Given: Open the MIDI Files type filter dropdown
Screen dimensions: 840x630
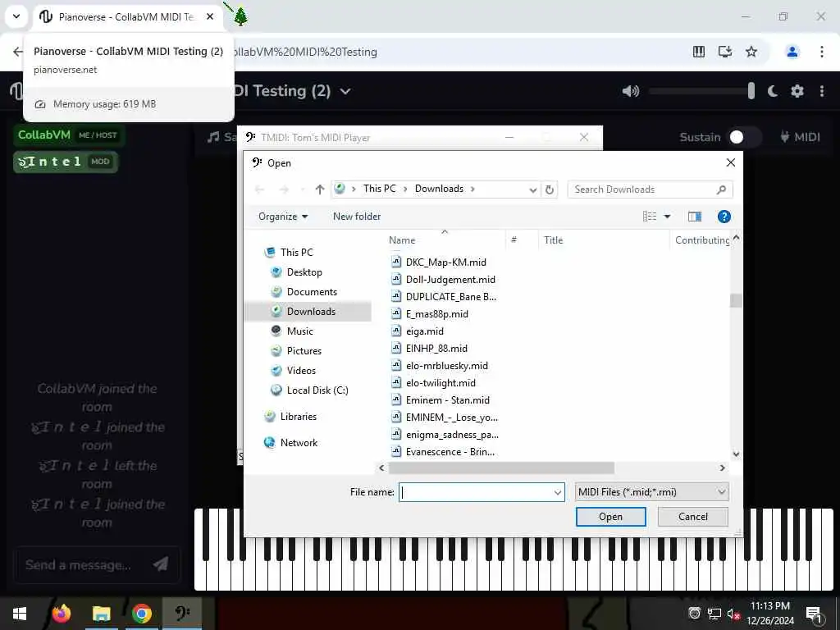Looking at the screenshot, I should (x=652, y=492).
